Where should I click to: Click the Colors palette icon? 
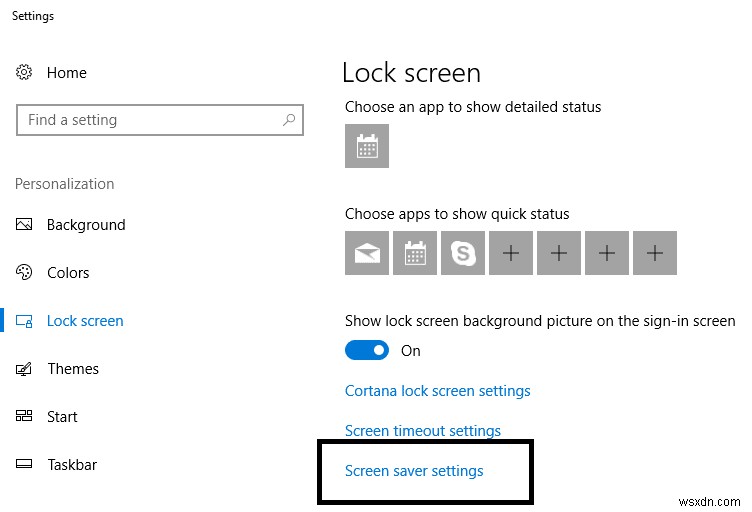(x=24, y=272)
